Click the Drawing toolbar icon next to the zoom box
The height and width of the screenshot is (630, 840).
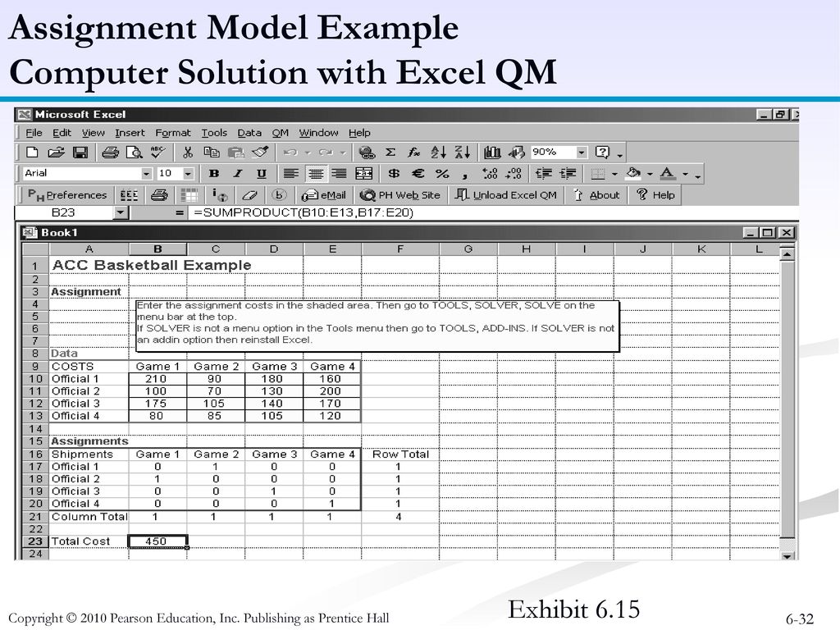pos(517,153)
